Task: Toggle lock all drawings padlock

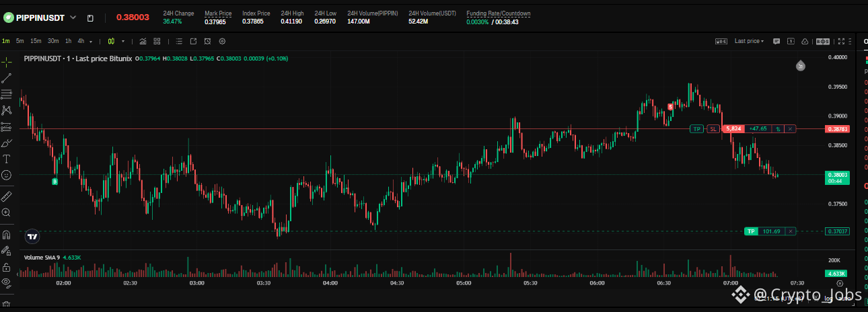Action: [x=7, y=266]
